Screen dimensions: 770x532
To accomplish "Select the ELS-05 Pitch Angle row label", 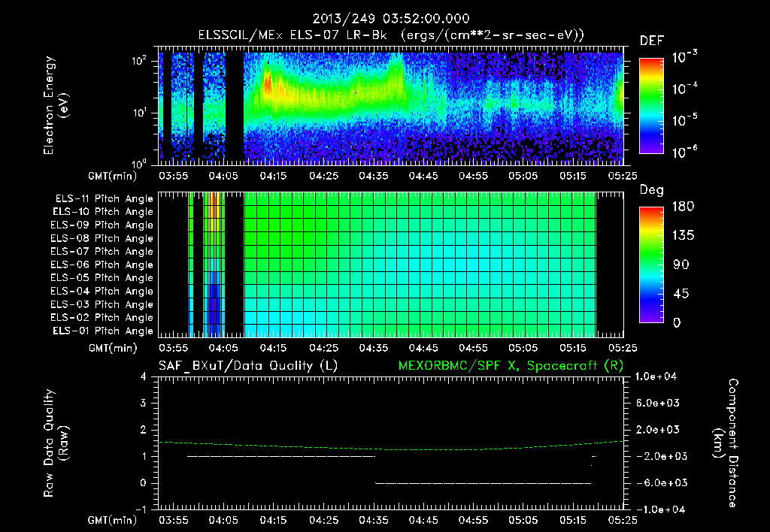I will click(x=102, y=278).
